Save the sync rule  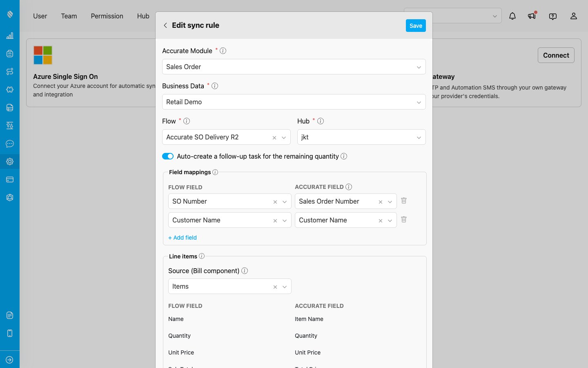pyautogui.click(x=416, y=25)
